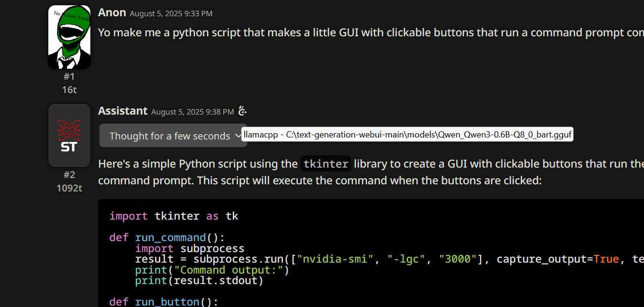The width and height of the screenshot is (644, 307).
Task: Click the 'import subprocess' code line
Action: [190, 248]
